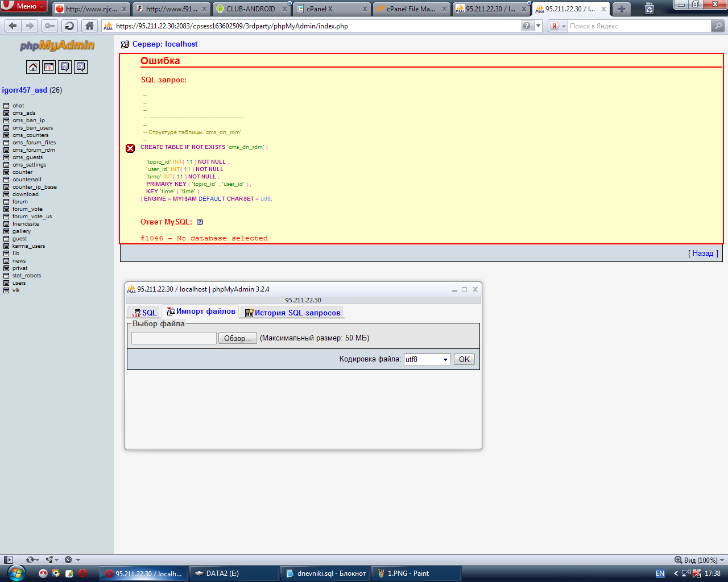Click the browser home button
The height and width of the screenshot is (582, 728).
(x=89, y=26)
